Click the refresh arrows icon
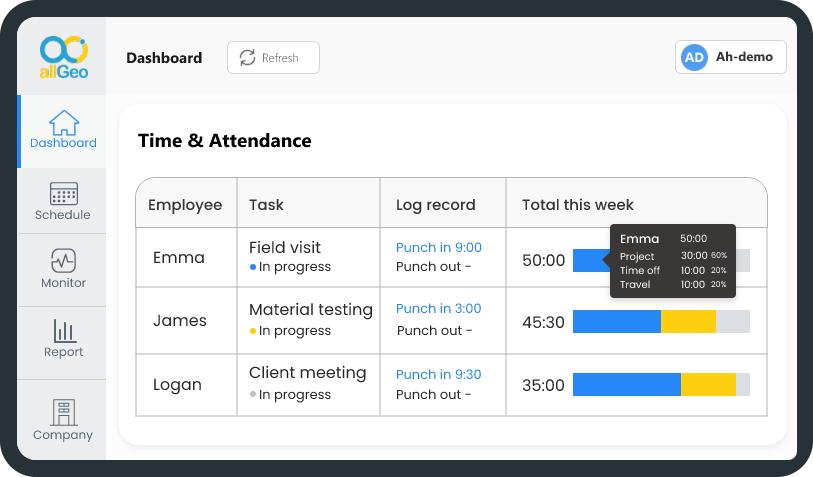This screenshot has width=813, height=477. coord(247,58)
